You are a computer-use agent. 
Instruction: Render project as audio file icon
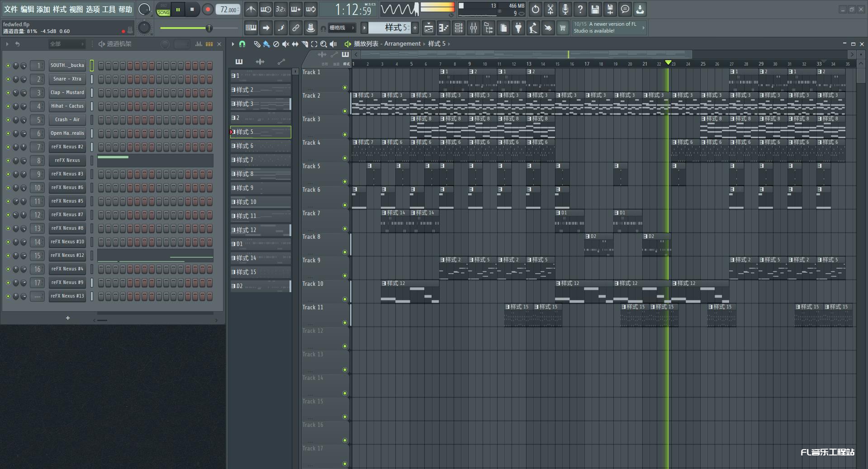(x=610, y=9)
